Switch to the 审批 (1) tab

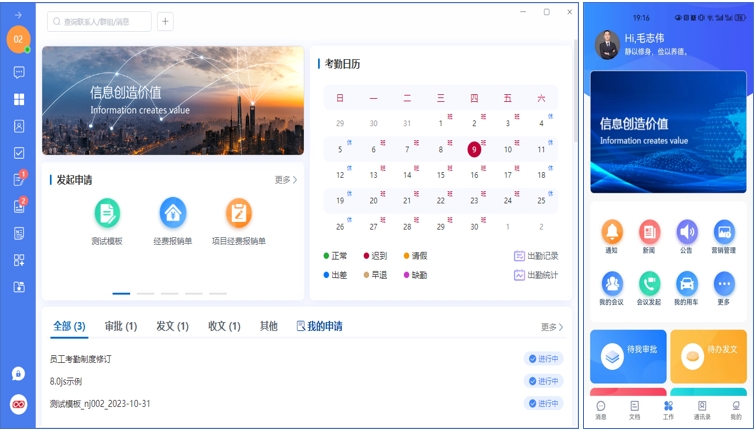120,326
